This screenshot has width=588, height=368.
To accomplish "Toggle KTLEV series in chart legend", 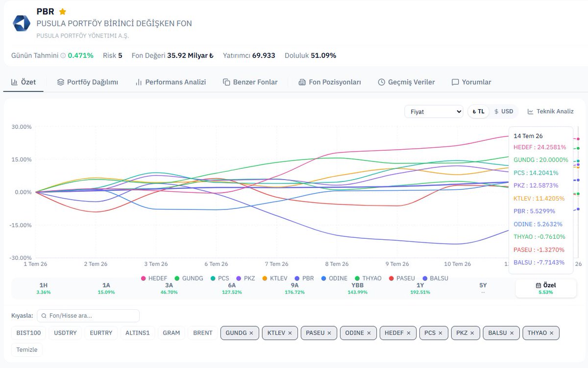I will click(274, 278).
